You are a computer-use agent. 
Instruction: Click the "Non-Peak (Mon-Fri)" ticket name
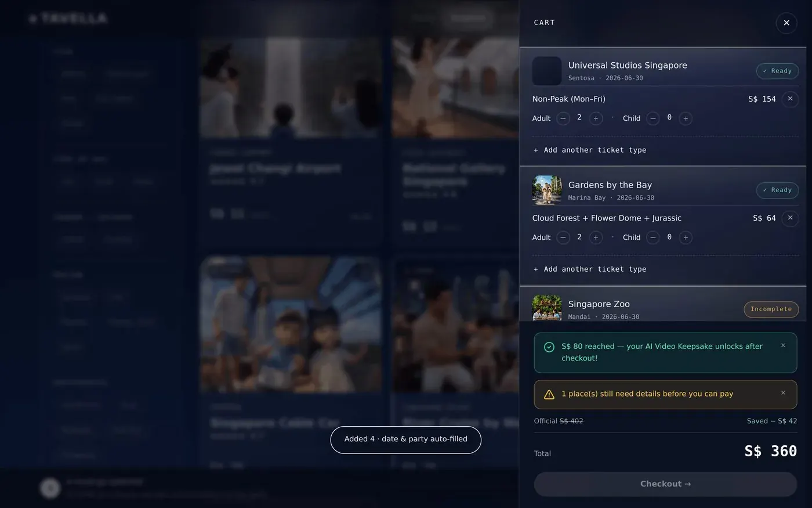[569, 99]
